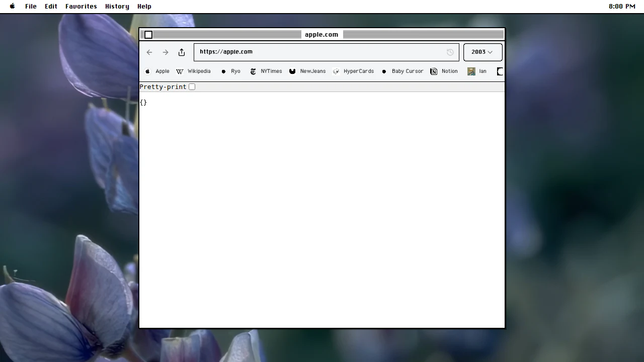Screen dimensions: 644x362
Task: Open the Wikipedia bookmark
Action: pos(193,71)
